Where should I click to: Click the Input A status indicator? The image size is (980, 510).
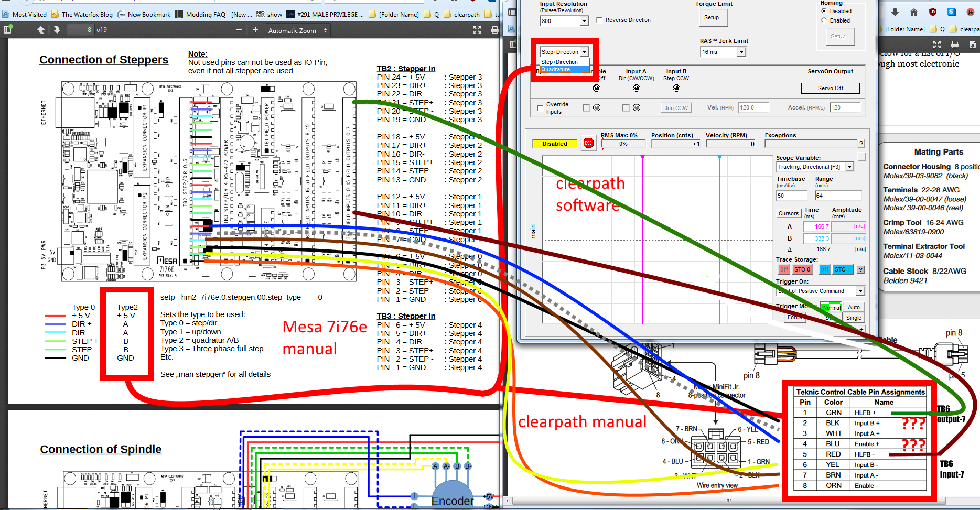pos(636,88)
